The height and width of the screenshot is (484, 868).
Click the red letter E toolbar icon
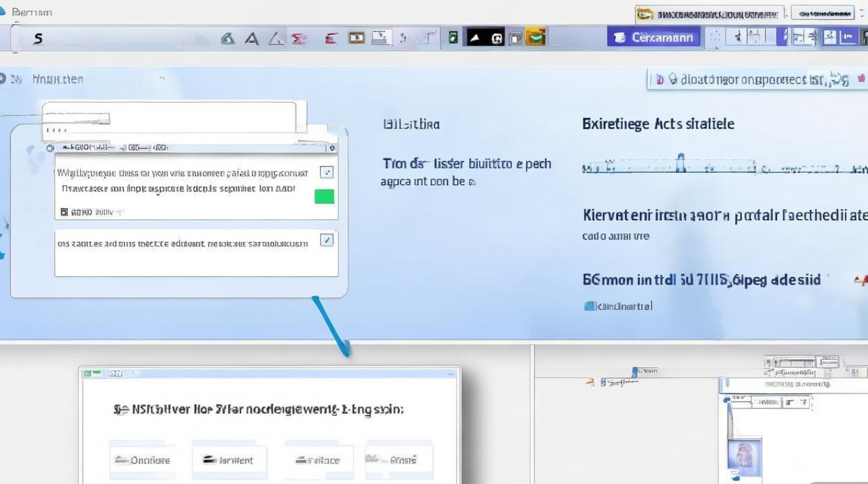tap(331, 39)
